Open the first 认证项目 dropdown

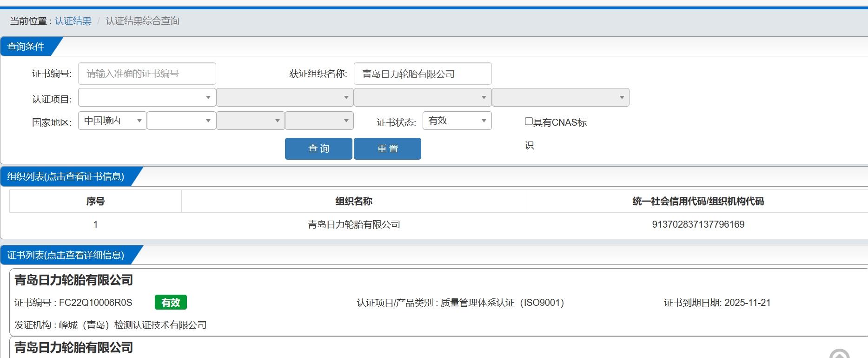[x=147, y=97]
